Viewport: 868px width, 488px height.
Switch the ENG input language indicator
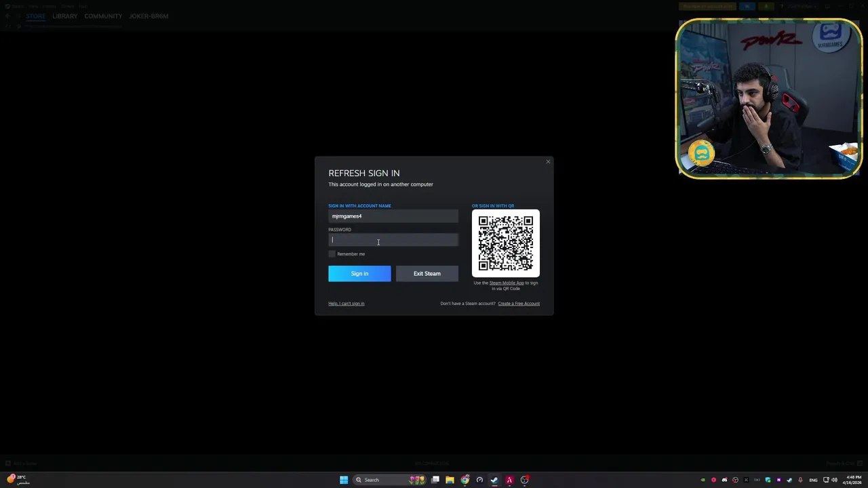click(813, 480)
